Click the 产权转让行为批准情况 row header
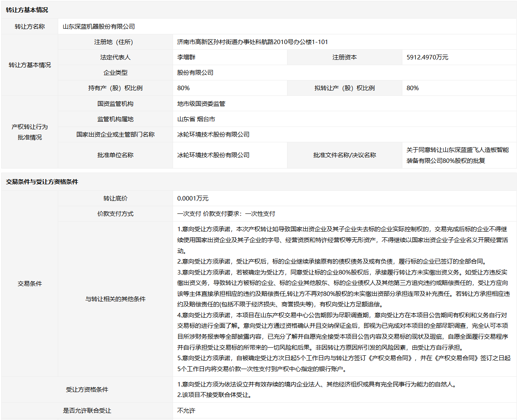This screenshot has height=420, width=518. pyautogui.click(x=30, y=132)
